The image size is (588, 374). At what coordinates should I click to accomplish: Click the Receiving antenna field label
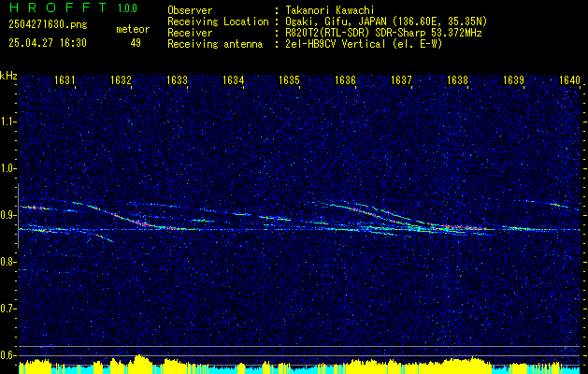[215, 44]
